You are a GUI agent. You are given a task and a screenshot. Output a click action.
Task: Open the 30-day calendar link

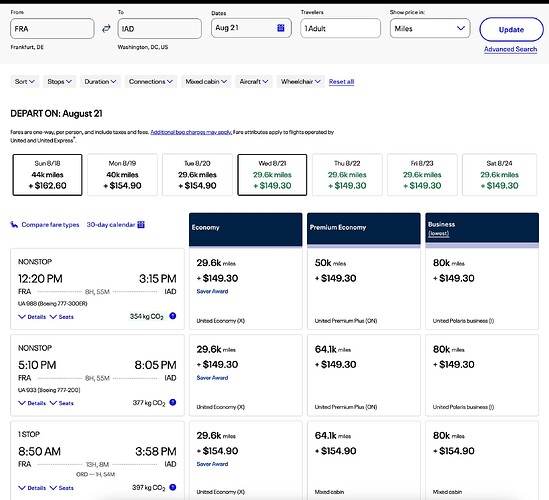pos(111,224)
